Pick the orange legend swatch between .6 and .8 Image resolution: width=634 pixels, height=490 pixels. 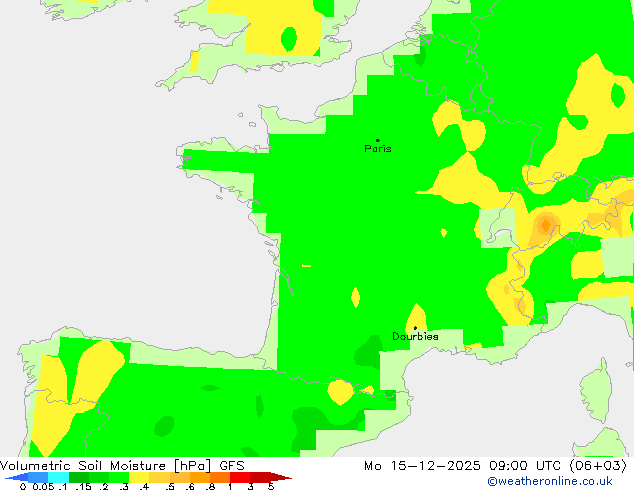click(x=200, y=477)
